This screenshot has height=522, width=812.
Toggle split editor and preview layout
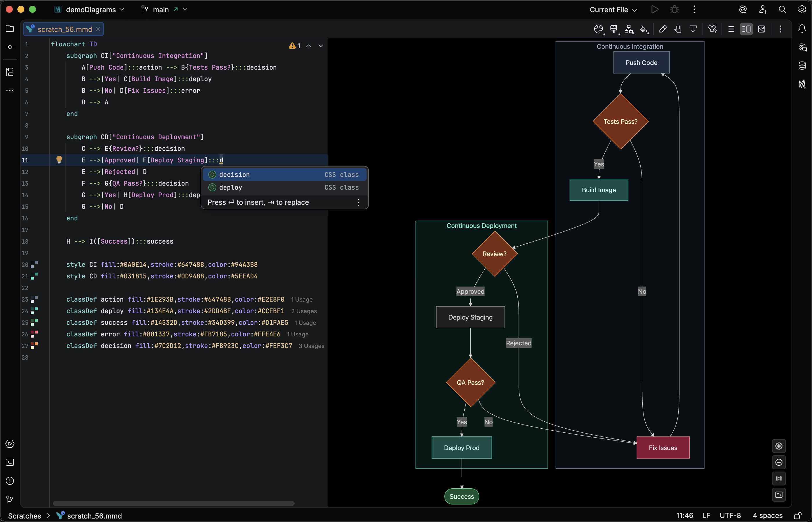point(746,29)
